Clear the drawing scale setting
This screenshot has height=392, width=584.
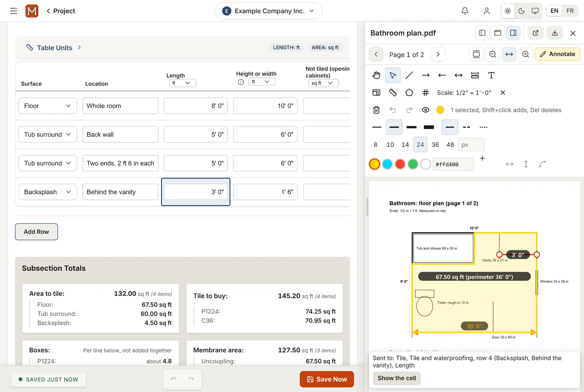pos(503,93)
